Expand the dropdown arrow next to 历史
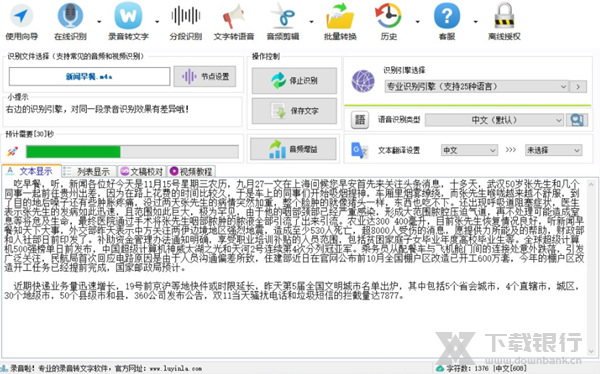 [417, 22]
